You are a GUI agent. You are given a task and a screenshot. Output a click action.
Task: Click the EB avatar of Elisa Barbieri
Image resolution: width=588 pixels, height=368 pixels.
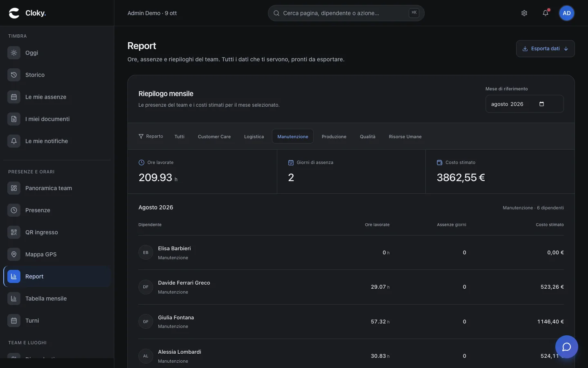coord(146,253)
